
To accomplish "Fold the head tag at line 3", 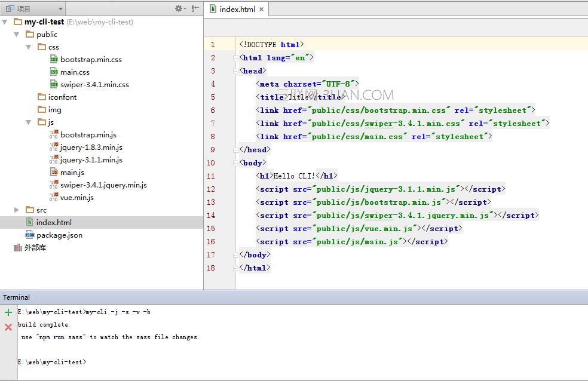I will click(x=235, y=71).
